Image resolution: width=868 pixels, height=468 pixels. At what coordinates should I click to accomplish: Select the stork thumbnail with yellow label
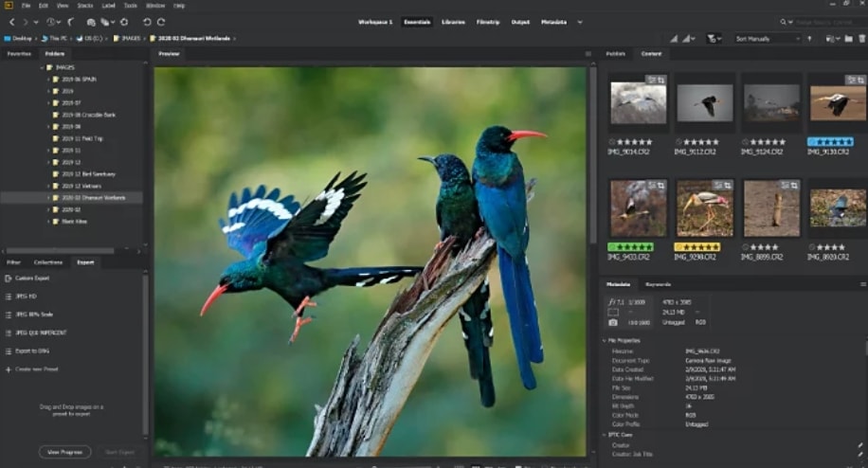click(x=705, y=208)
